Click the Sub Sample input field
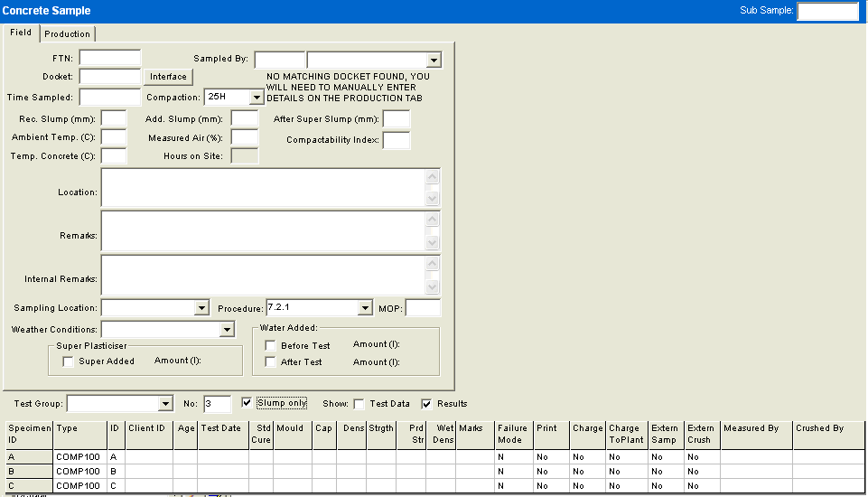868x497 pixels. pyautogui.click(x=827, y=11)
